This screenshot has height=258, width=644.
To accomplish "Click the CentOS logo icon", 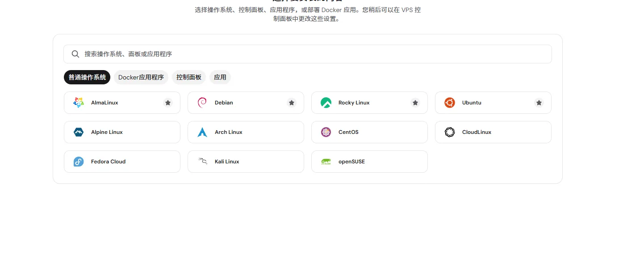I will 326,132.
